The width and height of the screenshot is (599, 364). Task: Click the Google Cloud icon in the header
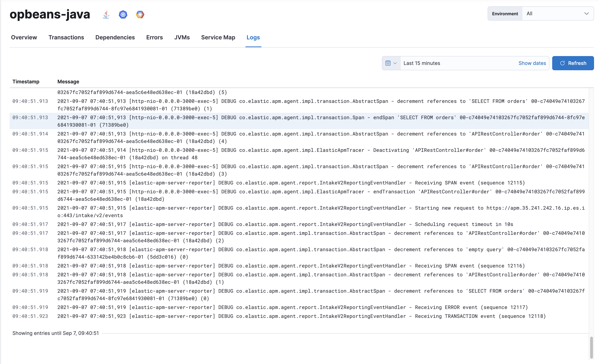140,14
